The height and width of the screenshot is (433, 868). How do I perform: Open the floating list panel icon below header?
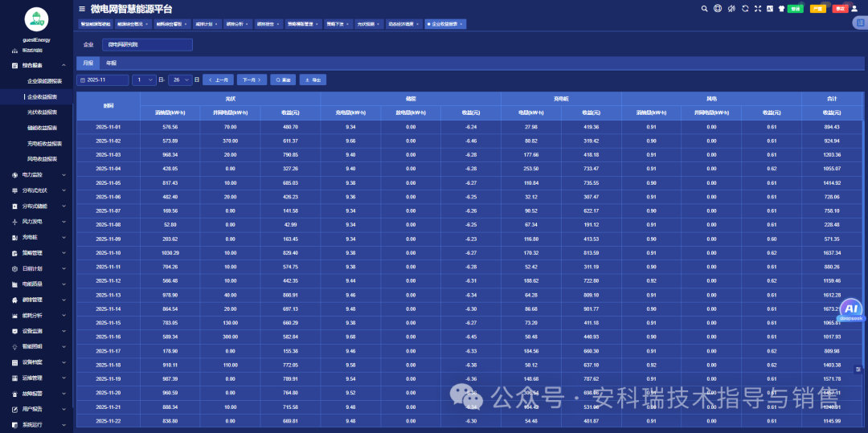(860, 22)
